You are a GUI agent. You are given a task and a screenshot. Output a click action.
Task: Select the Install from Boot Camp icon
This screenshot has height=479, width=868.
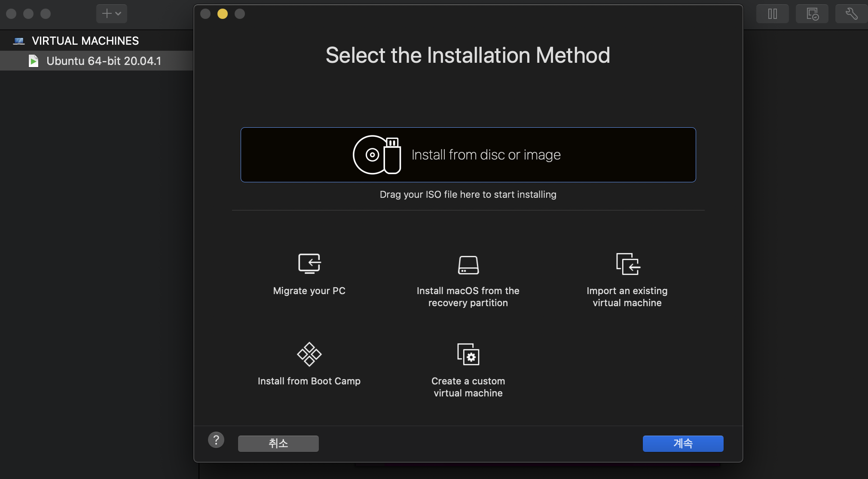pyautogui.click(x=309, y=354)
